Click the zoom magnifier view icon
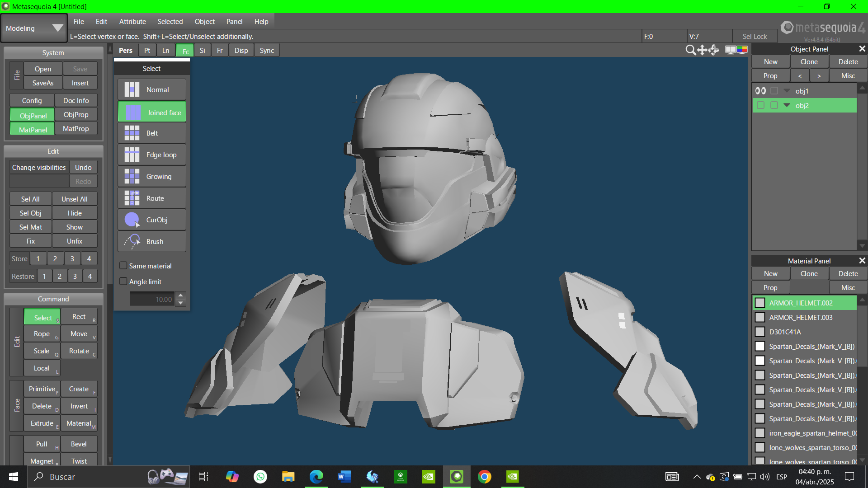 (x=690, y=50)
